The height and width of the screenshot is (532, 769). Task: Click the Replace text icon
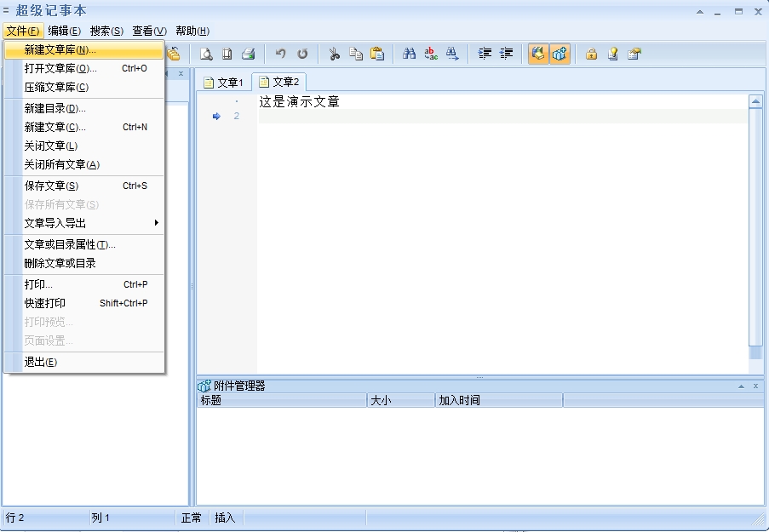pos(431,54)
